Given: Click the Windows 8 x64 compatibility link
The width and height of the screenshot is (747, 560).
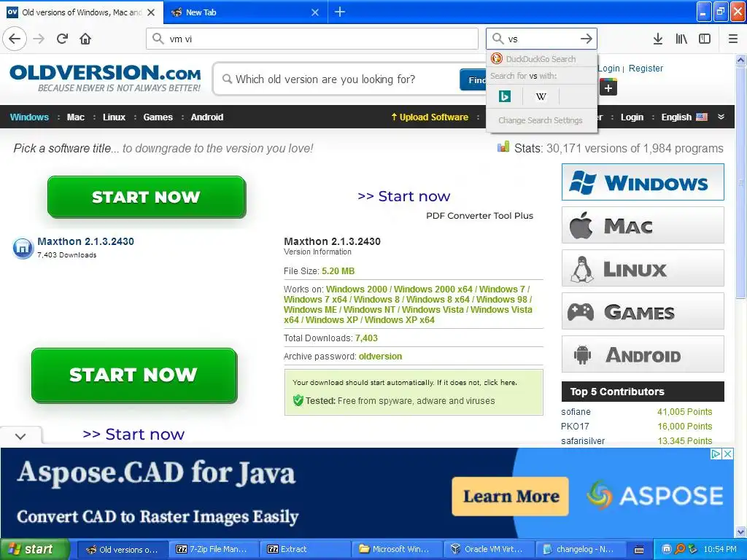Looking at the screenshot, I should coord(438,300).
